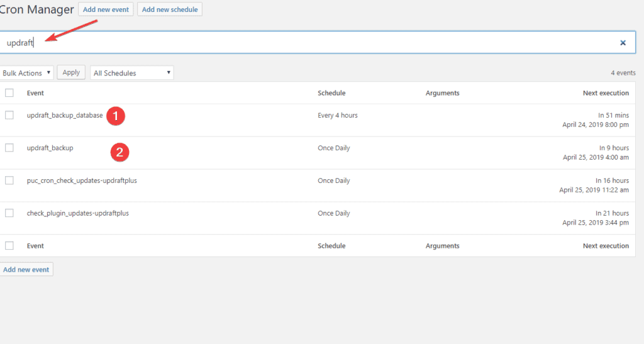Tick the puc_cron_check_updates-updraftplus checkbox
The width and height of the screenshot is (644, 344).
(9, 180)
